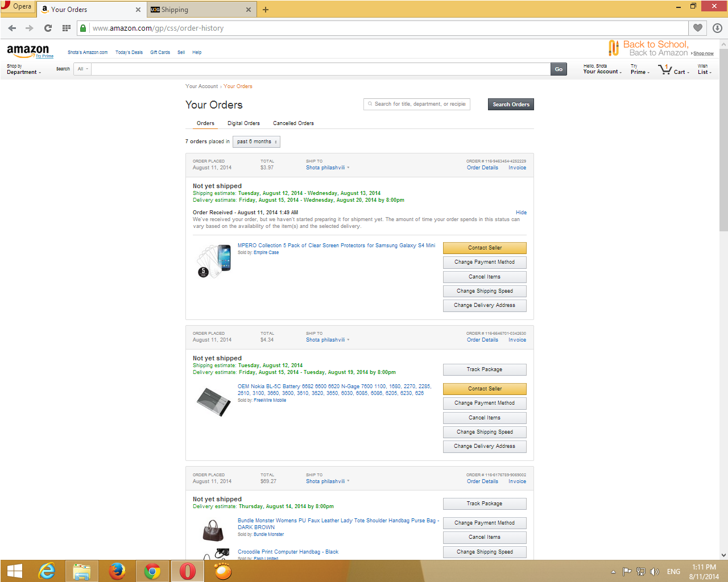
Task: Select the Orders tab
Action: click(x=205, y=123)
